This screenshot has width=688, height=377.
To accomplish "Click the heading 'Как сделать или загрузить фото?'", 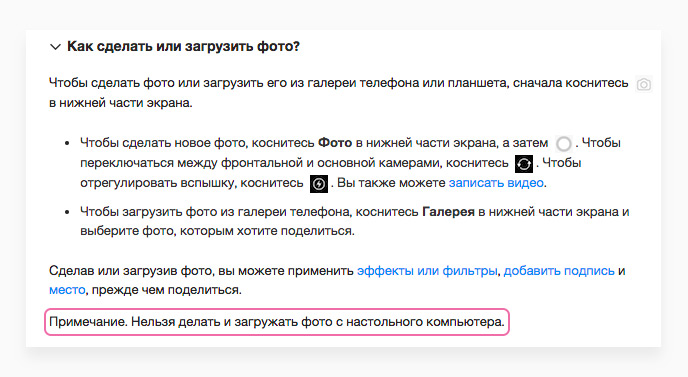I will (183, 46).
